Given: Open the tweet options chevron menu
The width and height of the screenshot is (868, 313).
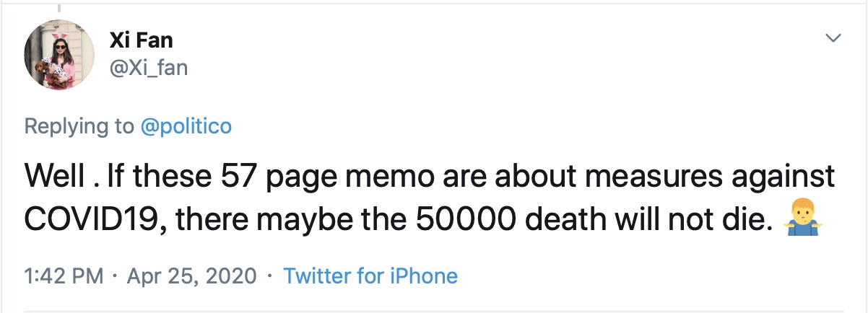Looking at the screenshot, I should [x=833, y=38].
